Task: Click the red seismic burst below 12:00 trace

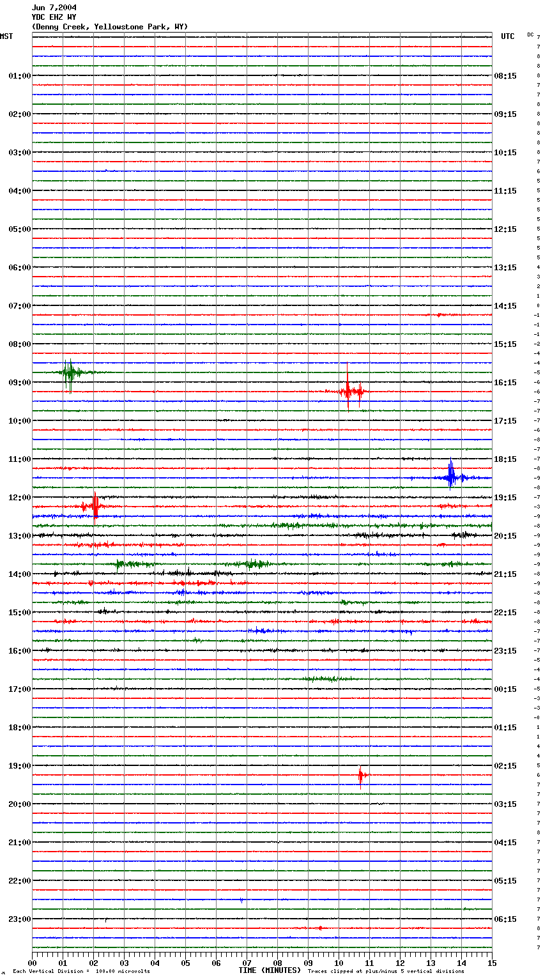Action: coord(95,507)
